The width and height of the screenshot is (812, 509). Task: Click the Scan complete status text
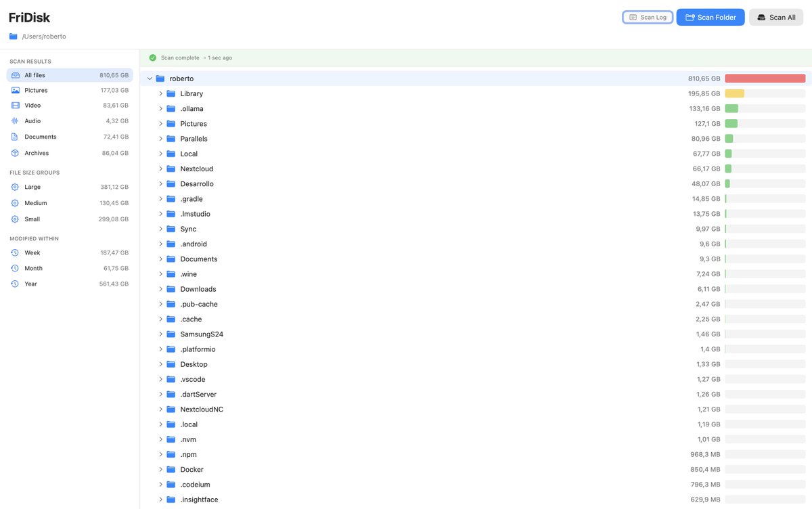point(180,58)
